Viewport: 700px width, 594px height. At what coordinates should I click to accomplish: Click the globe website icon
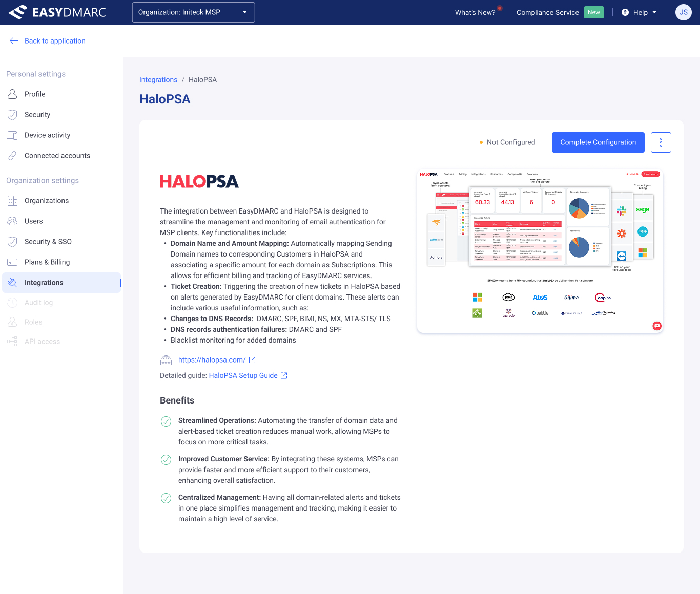(x=166, y=360)
